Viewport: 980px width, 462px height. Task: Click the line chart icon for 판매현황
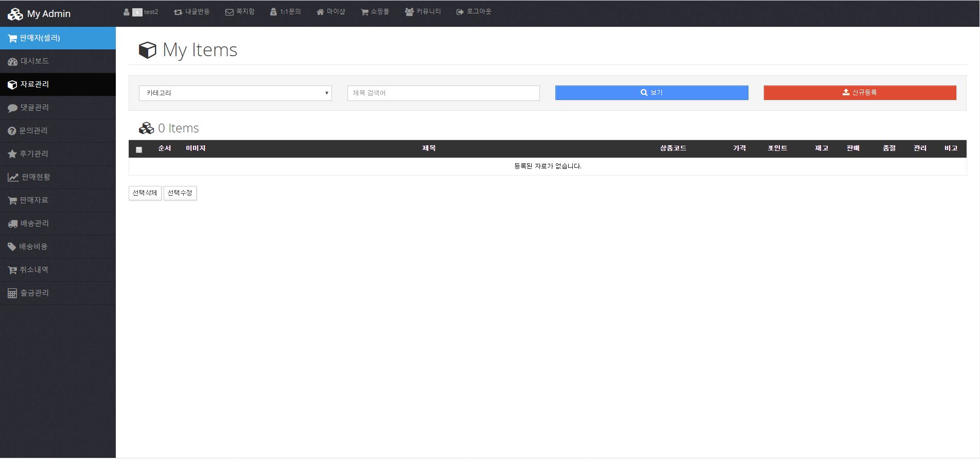point(13,177)
